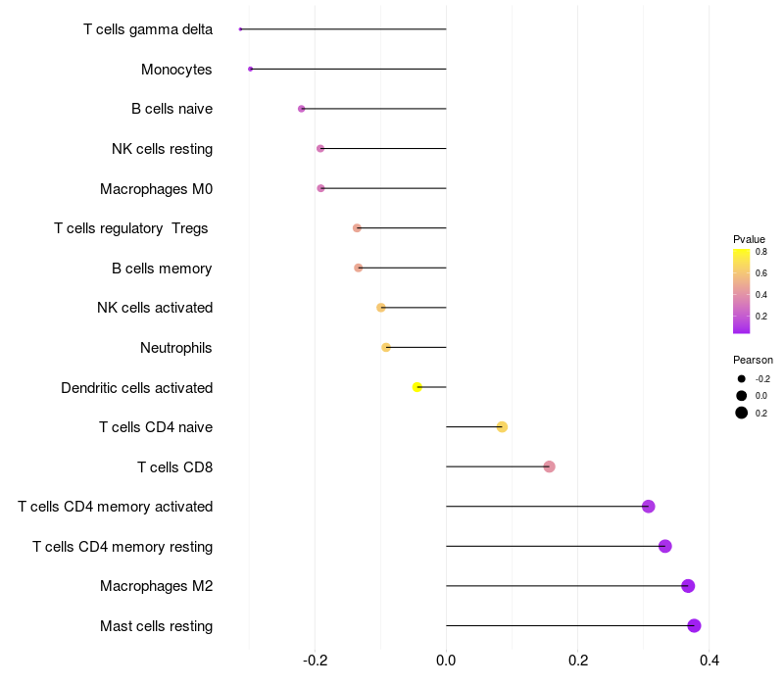Click the T cells gamma delta dot

pyautogui.click(x=240, y=29)
